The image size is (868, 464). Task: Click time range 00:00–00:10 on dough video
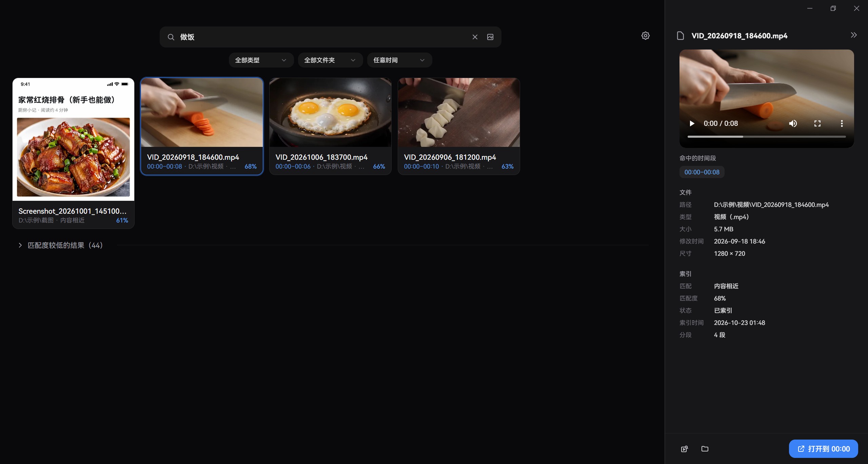point(421,167)
